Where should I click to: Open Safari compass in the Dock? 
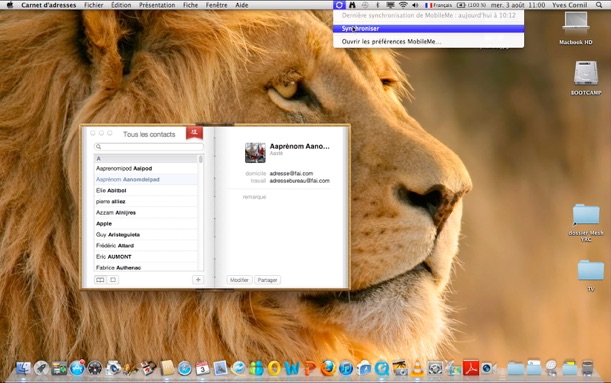click(x=185, y=368)
